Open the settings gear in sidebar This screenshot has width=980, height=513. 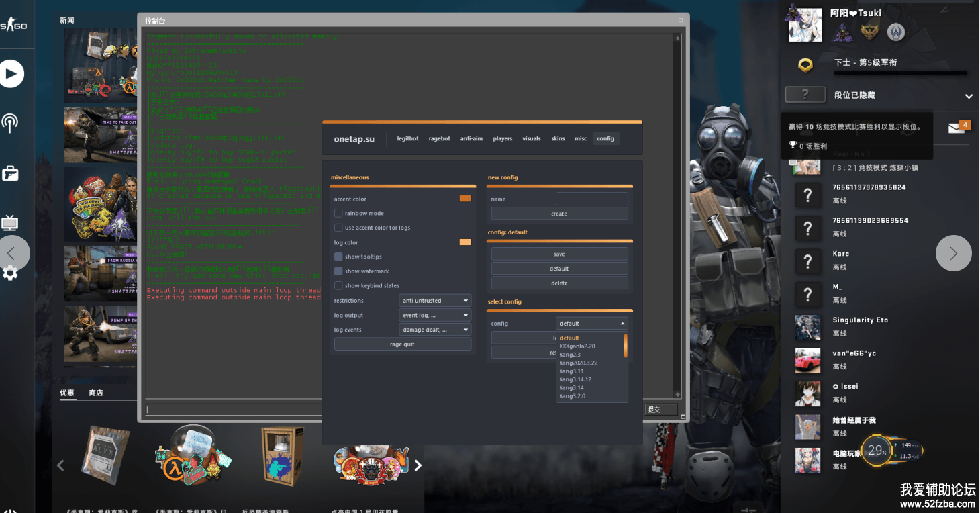pyautogui.click(x=10, y=273)
